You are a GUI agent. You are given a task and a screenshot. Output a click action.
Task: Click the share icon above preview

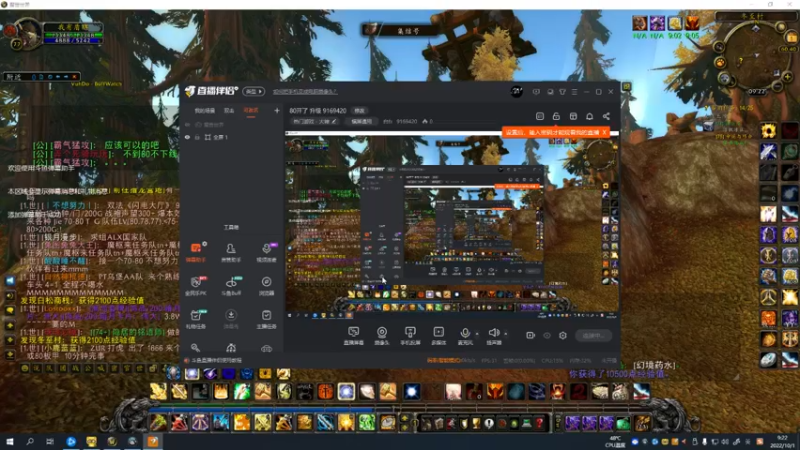(x=606, y=116)
